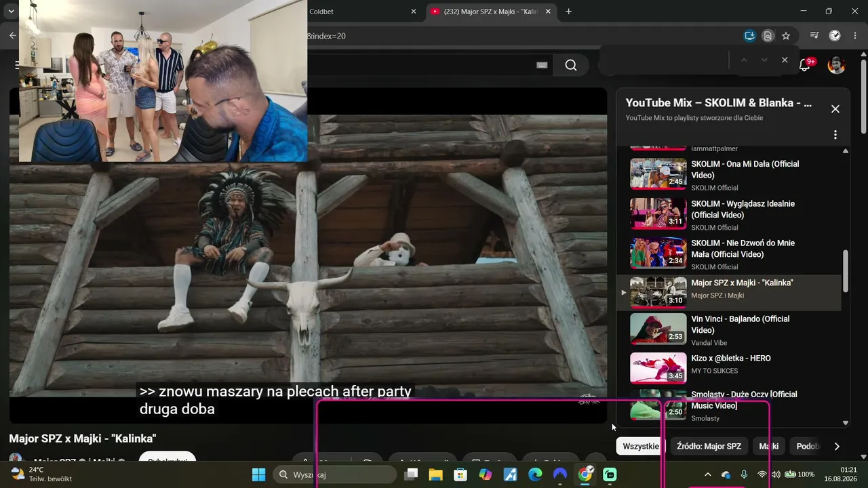
Task: Play SKOLIM - Nie Dzwoń do Mnie Mała thumbnail
Action: click(658, 253)
